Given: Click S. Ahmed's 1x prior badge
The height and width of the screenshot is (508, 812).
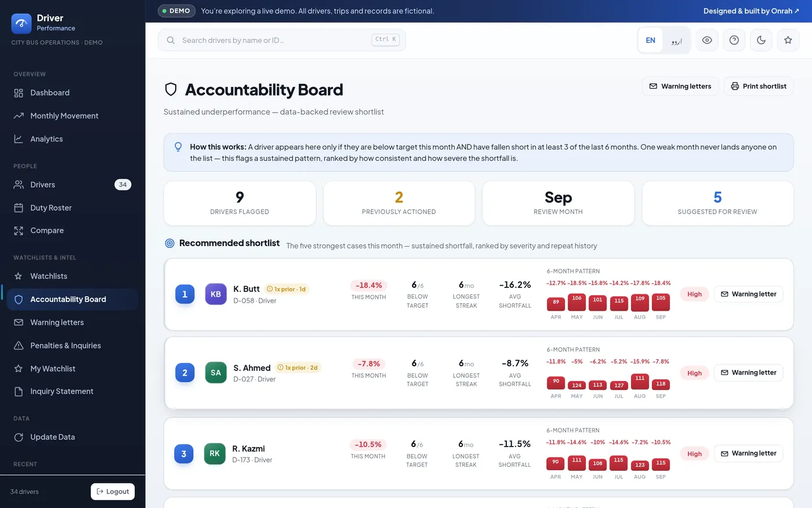Looking at the screenshot, I should pyautogui.click(x=298, y=368).
